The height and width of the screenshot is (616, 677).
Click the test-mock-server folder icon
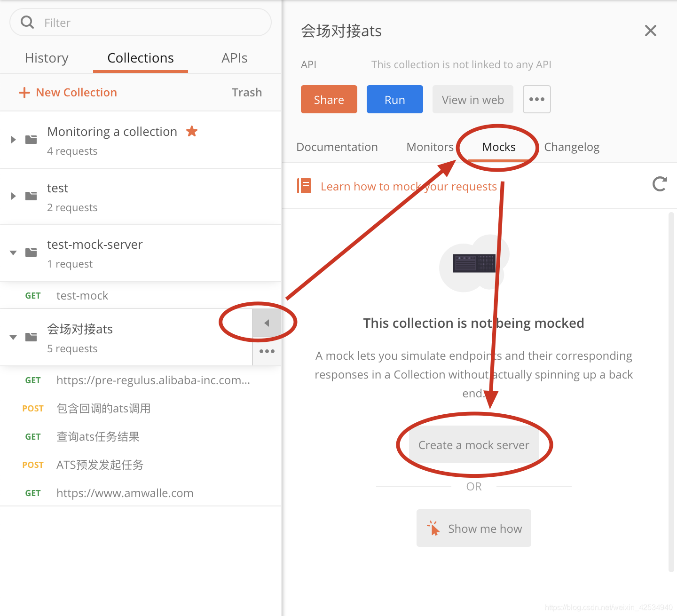31,253
